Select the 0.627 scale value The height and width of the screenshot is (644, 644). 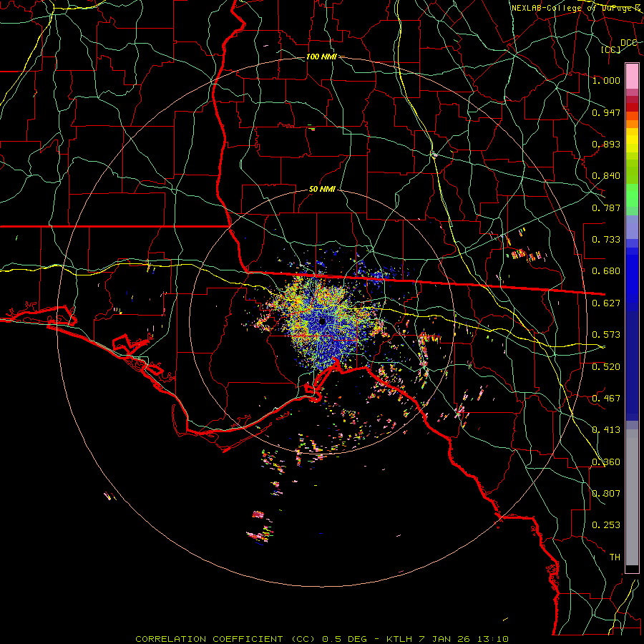point(606,303)
